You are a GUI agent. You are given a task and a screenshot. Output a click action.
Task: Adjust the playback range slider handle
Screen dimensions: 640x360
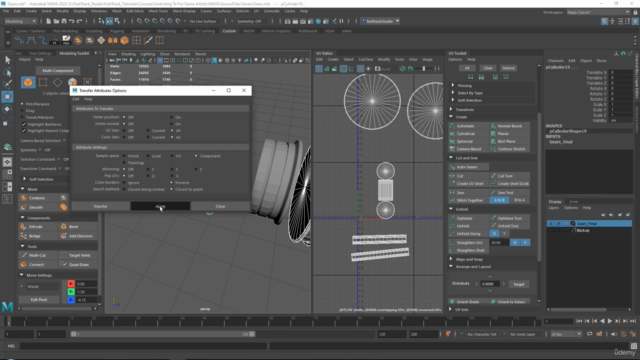click(x=252, y=334)
